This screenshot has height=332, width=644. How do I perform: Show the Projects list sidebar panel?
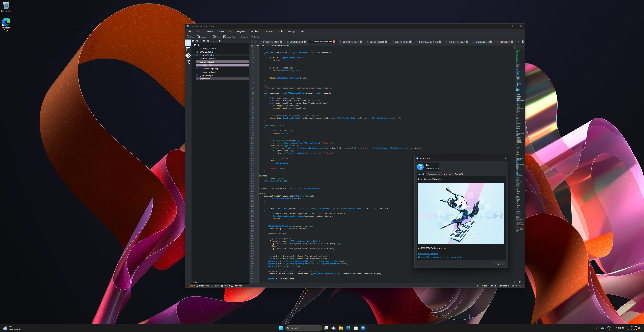[x=188, y=49]
